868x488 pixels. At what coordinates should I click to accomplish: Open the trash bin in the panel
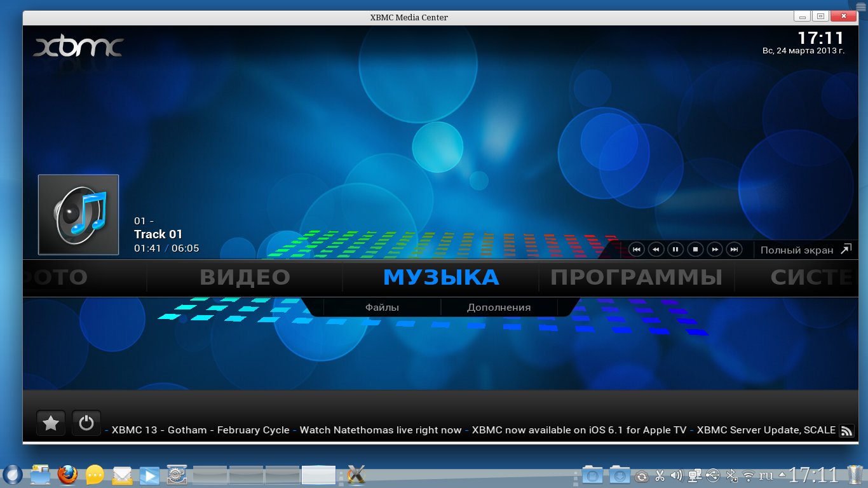tap(855, 475)
